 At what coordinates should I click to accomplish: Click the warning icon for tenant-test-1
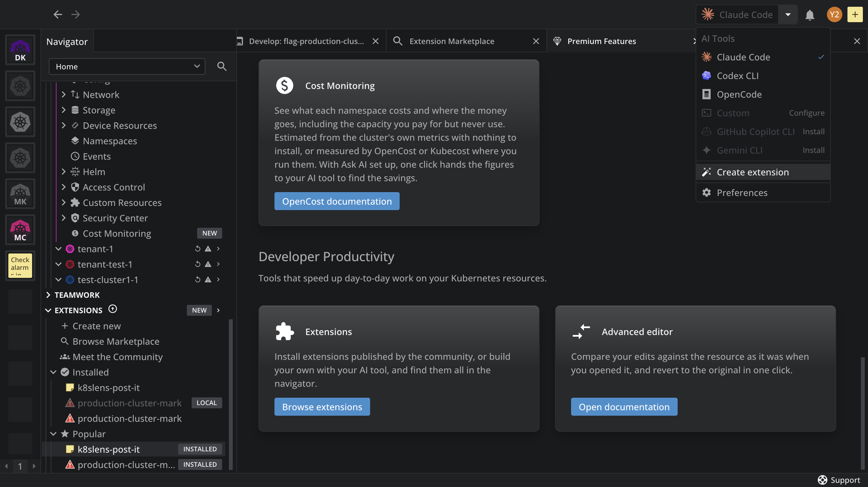point(208,264)
